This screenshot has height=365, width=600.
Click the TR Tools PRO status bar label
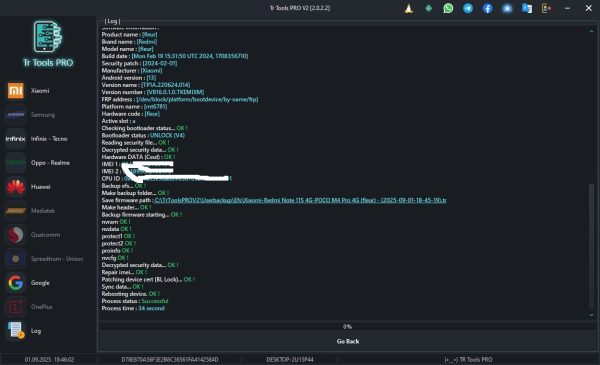pyautogui.click(x=468, y=360)
